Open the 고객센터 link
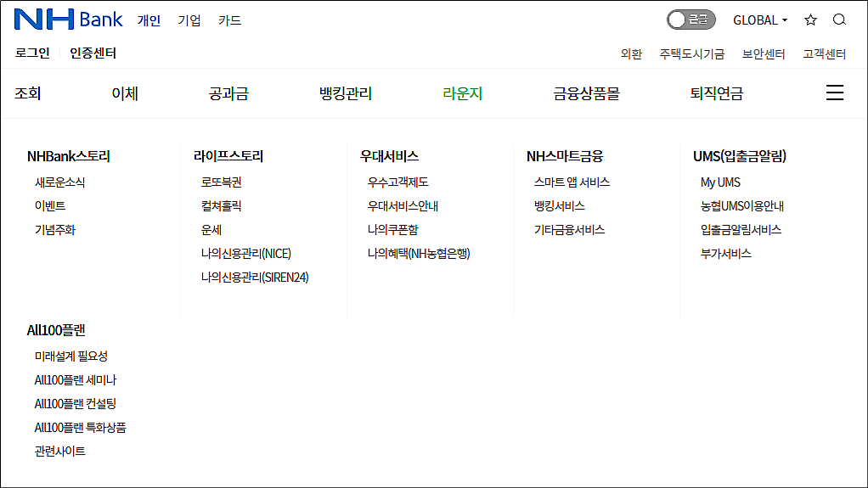 825,53
